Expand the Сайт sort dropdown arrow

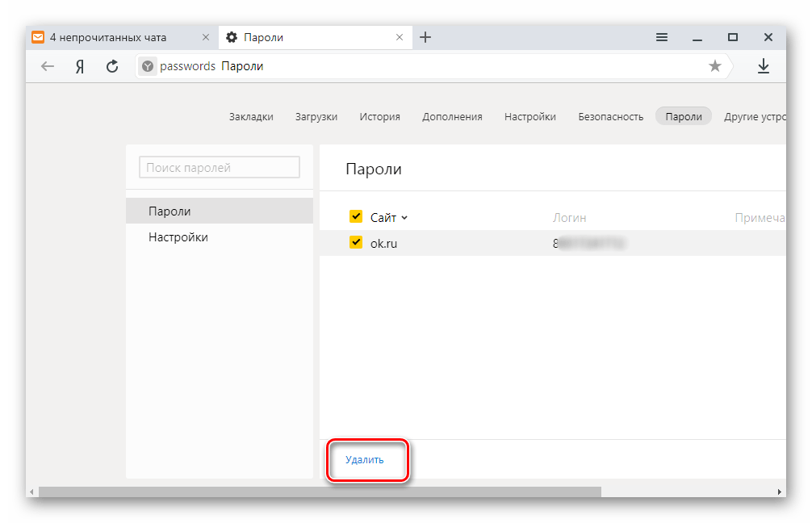coord(405,217)
